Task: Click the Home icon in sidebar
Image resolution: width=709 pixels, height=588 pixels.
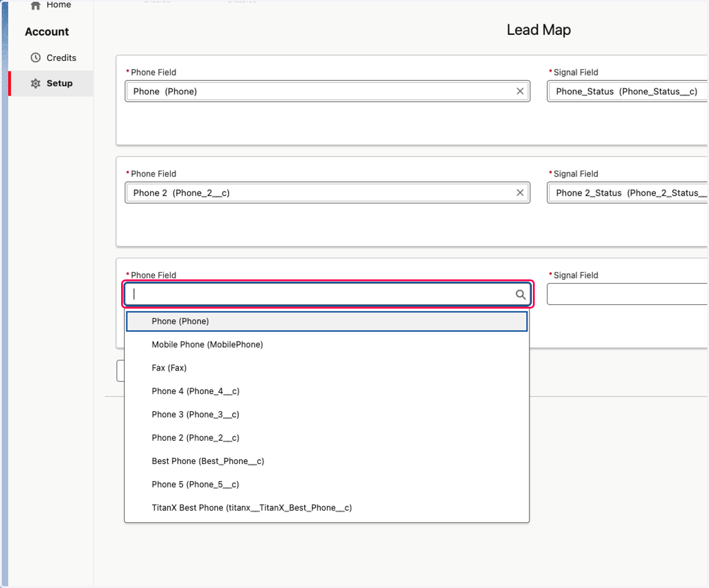Action: point(35,5)
